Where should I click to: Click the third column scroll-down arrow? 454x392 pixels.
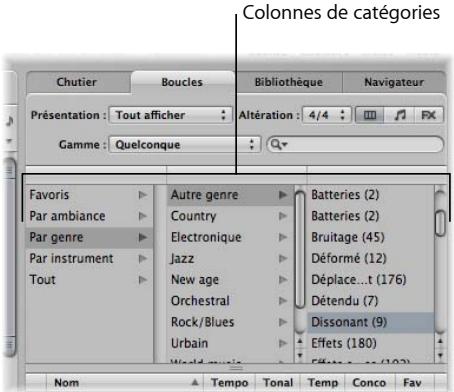(440, 355)
